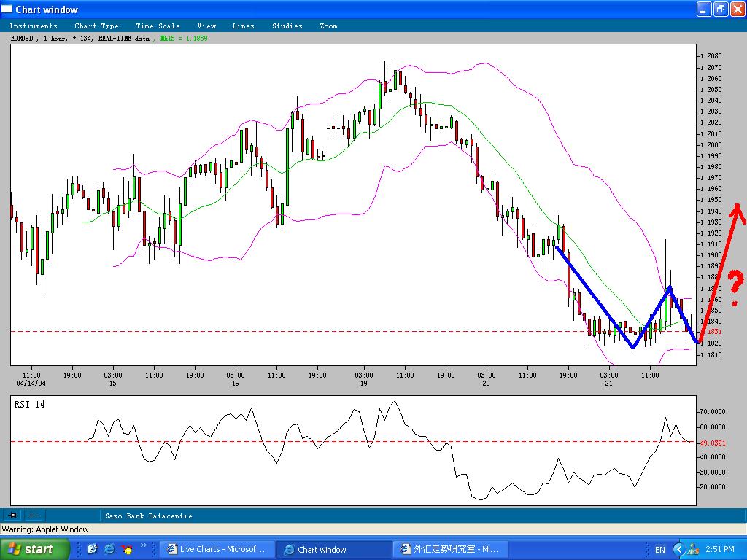Click the 70.0000 RSI axis label
This screenshot has width=747, height=560.
coord(713,411)
